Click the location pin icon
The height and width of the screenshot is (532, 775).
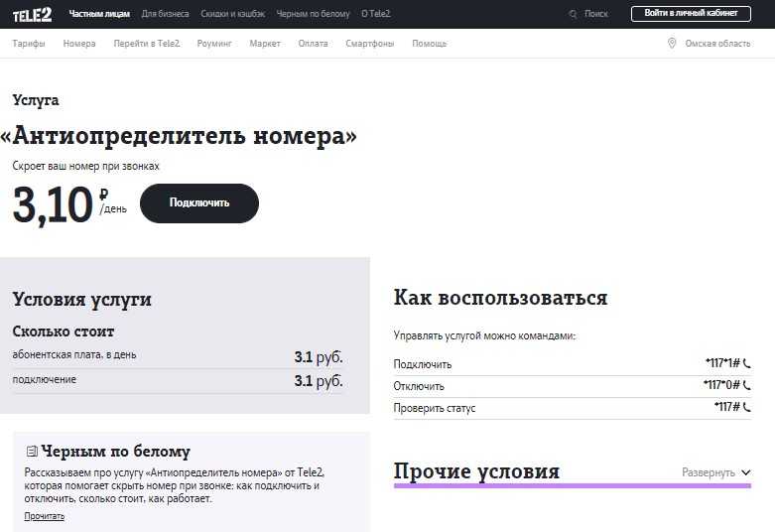pyautogui.click(x=672, y=43)
